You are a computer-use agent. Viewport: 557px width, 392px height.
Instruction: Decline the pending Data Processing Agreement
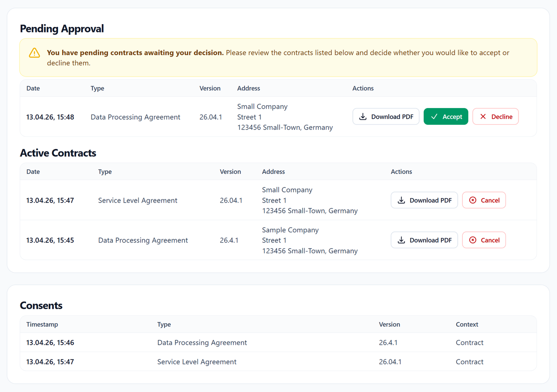coord(495,116)
